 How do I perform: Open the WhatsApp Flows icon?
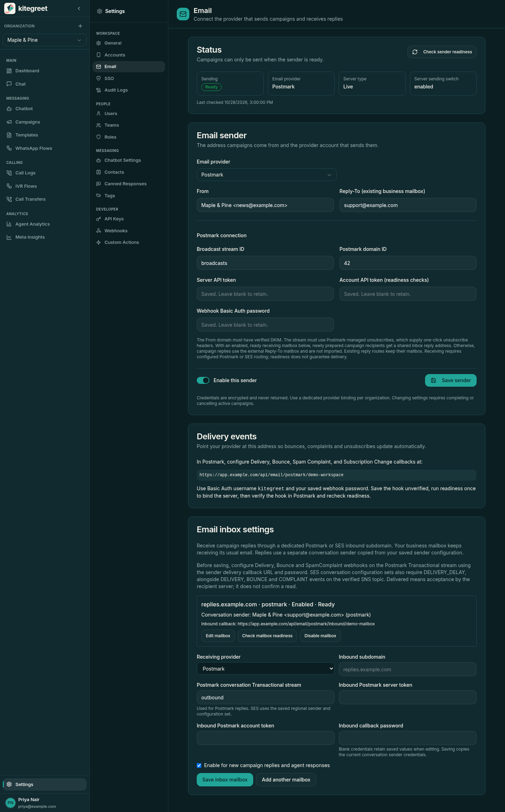[x=9, y=148]
